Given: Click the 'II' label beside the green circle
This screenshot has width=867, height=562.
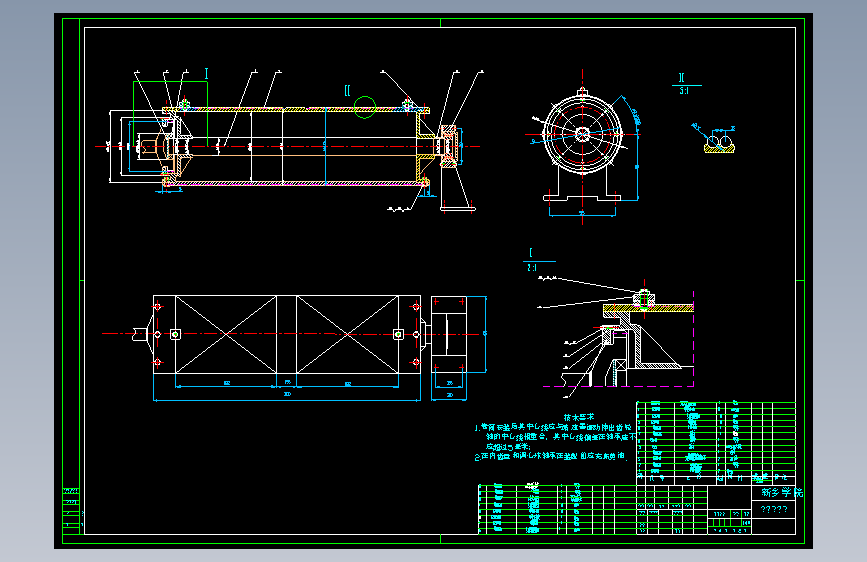Looking at the screenshot, I should (347, 90).
